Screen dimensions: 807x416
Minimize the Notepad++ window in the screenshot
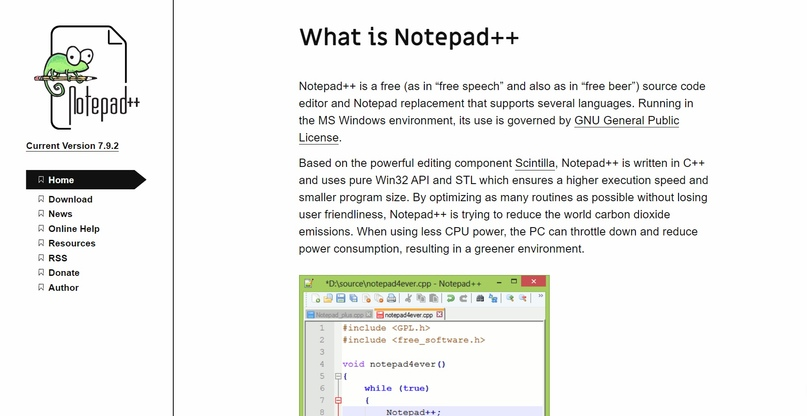[499, 283]
